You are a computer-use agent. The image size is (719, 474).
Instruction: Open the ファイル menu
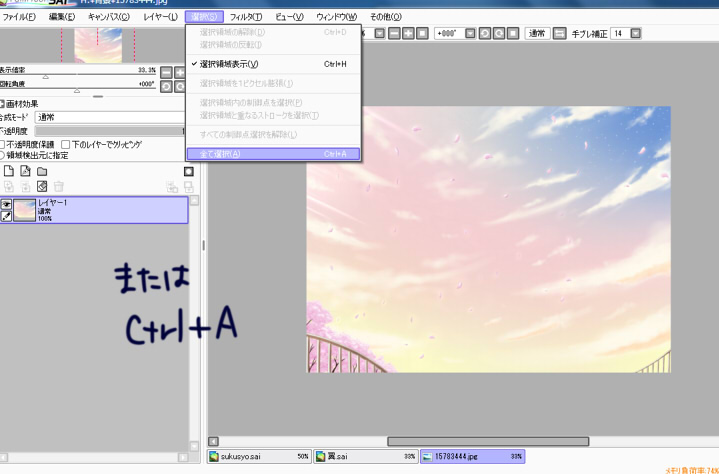tap(19, 17)
